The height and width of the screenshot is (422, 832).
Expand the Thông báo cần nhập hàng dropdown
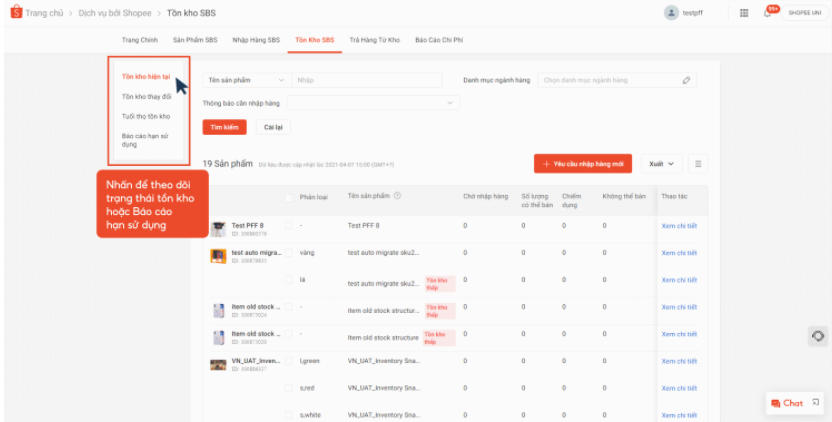click(x=373, y=102)
